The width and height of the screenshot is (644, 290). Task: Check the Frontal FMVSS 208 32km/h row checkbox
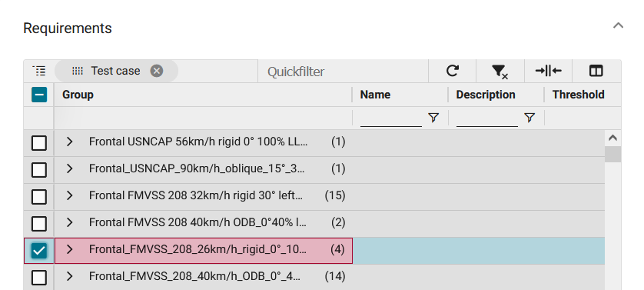39,197
